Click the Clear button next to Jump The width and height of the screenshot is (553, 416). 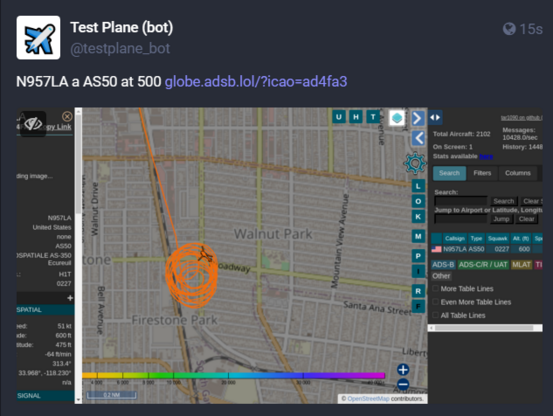pyautogui.click(x=527, y=219)
